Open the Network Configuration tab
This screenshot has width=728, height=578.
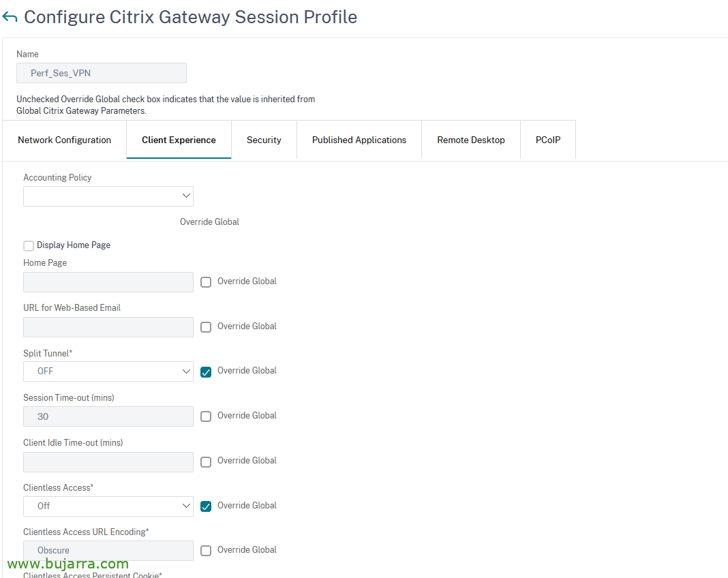[65, 140]
